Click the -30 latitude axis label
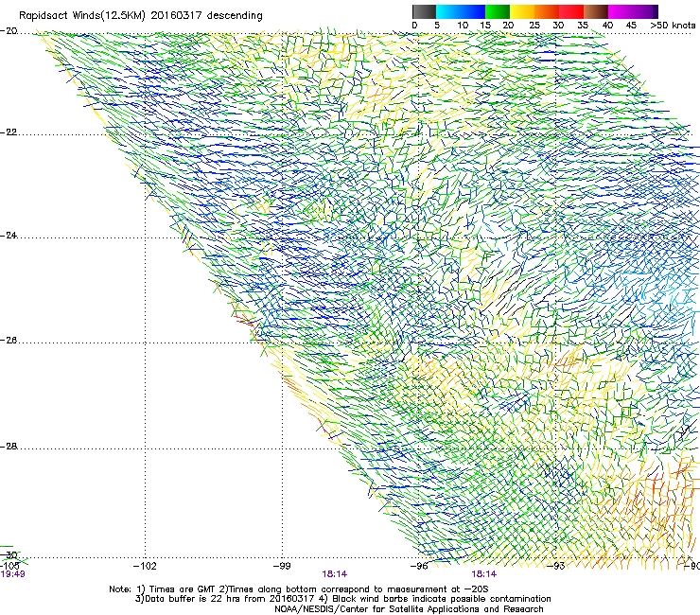 click(9, 555)
